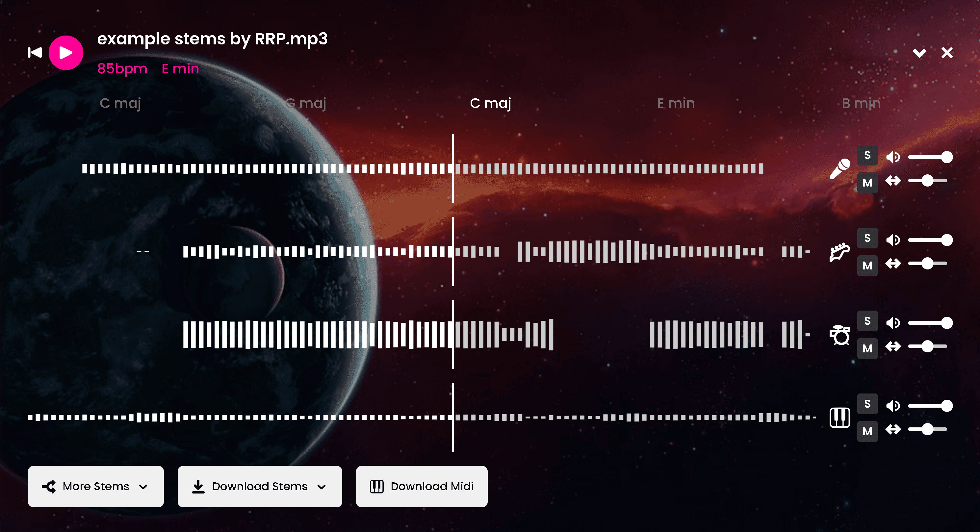
Task: Jump to the G maj chord
Action: point(306,103)
